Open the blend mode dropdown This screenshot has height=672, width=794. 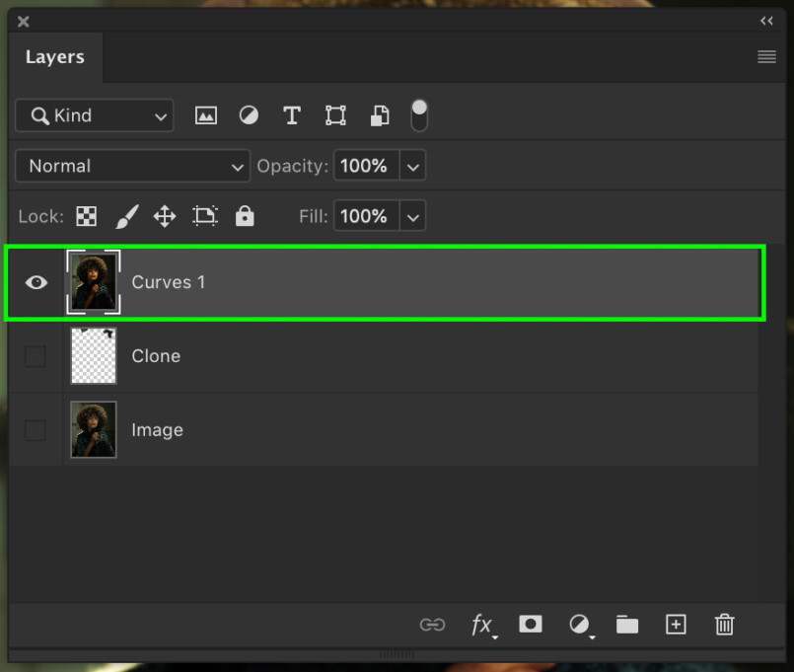(131, 166)
